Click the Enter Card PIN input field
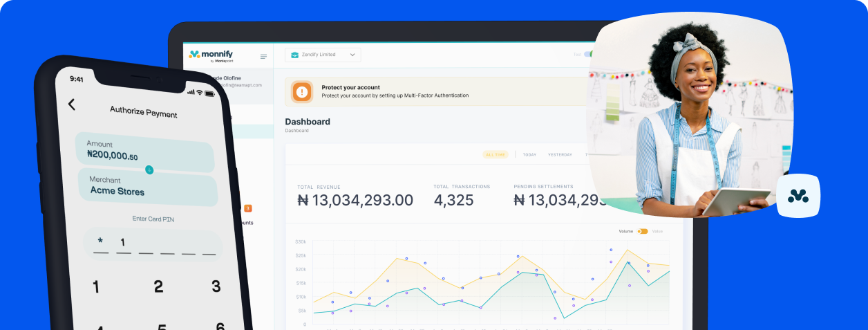Image resolution: width=868 pixels, height=330 pixels. 153,244
